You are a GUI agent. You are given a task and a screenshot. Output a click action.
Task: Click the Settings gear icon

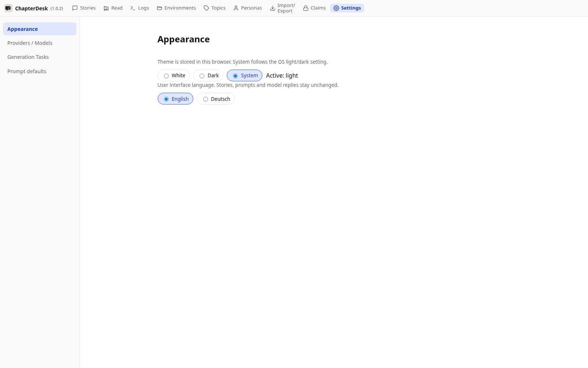(336, 8)
